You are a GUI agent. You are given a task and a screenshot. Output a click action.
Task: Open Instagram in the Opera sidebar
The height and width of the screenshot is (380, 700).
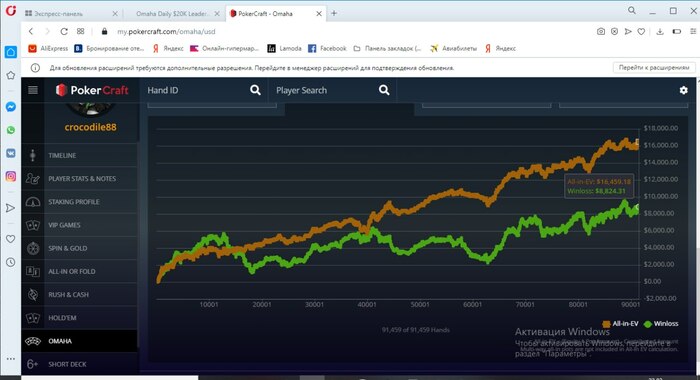pos(11,176)
